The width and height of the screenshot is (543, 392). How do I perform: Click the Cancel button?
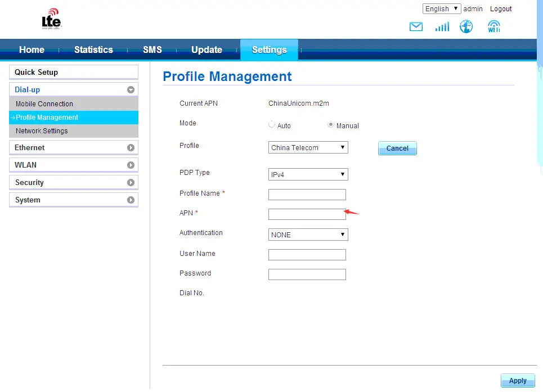pos(397,148)
